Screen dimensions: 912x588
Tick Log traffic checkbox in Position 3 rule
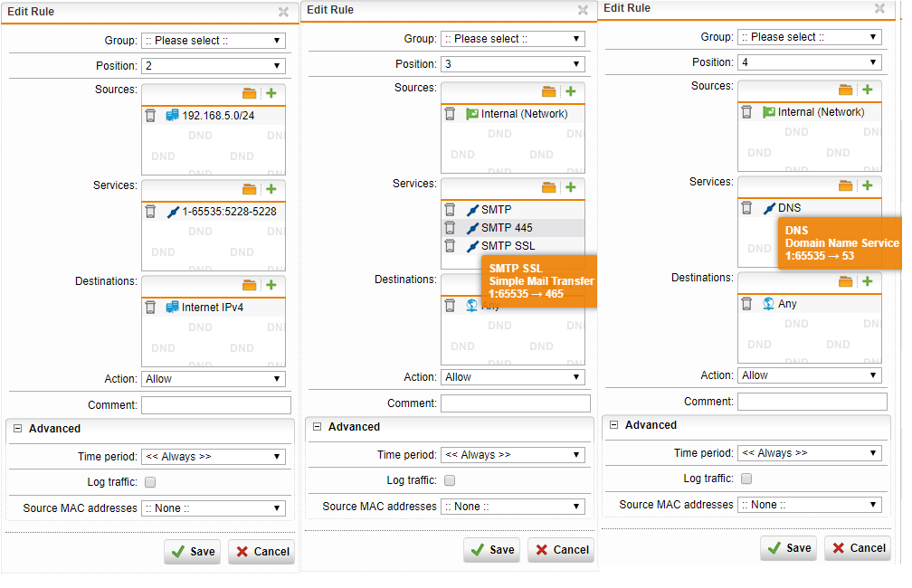[x=450, y=480]
